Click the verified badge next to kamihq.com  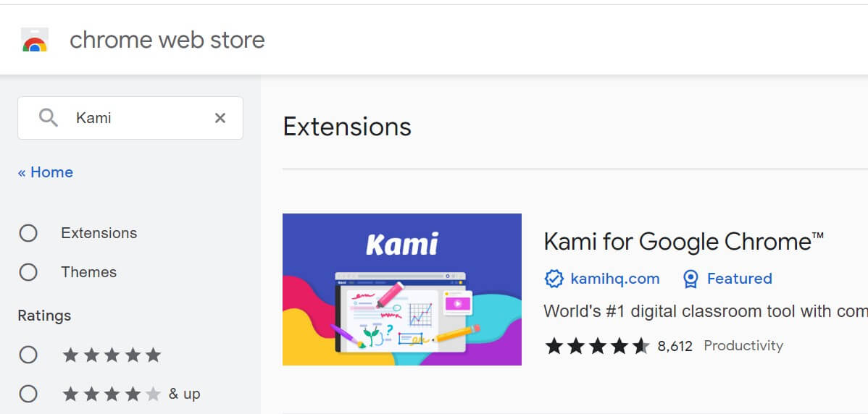pos(554,279)
